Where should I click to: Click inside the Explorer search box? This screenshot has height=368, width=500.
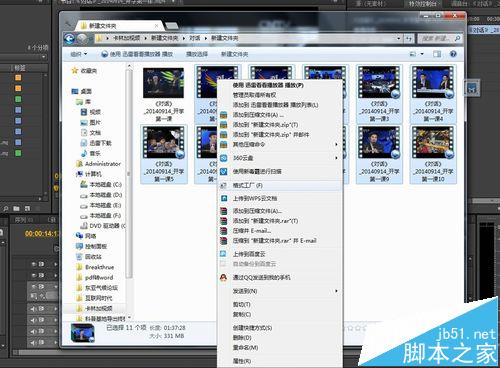click(x=439, y=39)
